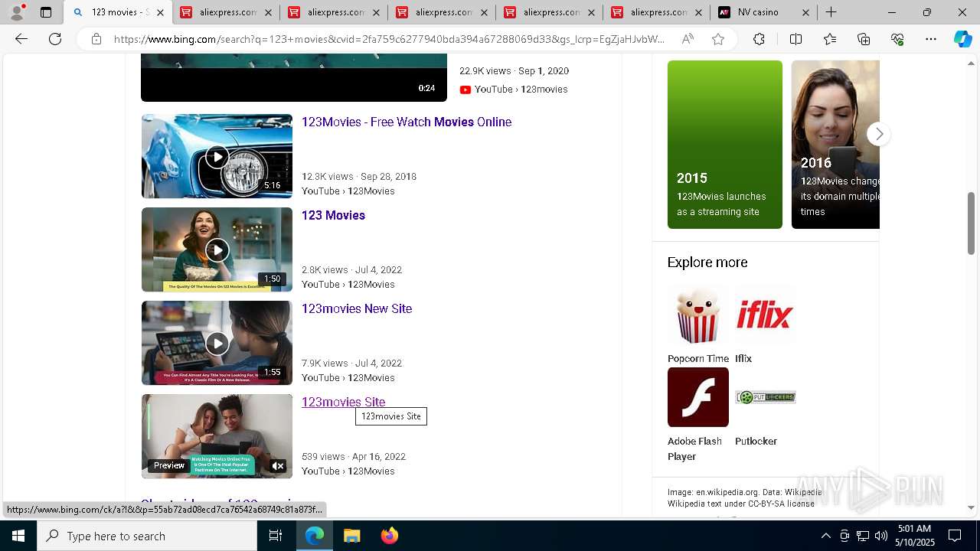Image resolution: width=980 pixels, height=551 pixels.
Task: Open the Windows Start menu
Action: [x=18, y=536]
